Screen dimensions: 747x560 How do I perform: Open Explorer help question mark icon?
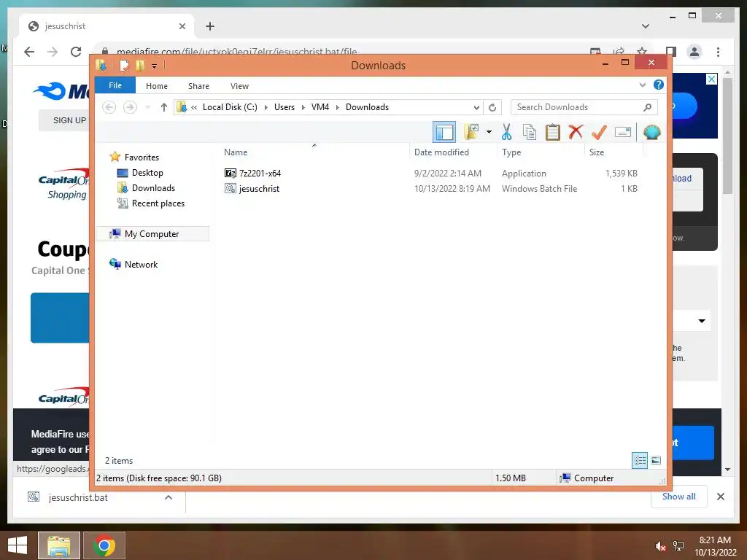[659, 85]
